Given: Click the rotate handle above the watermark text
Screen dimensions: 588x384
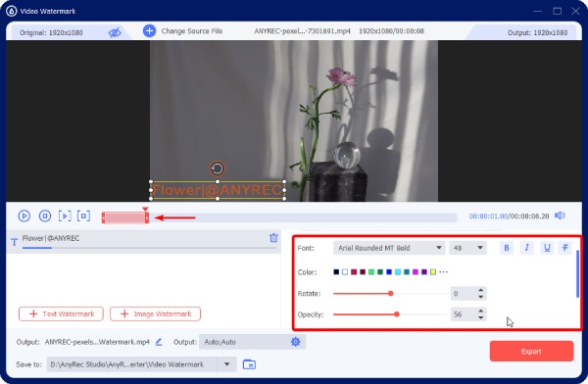Looking at the screenshot, I should 218,168.
